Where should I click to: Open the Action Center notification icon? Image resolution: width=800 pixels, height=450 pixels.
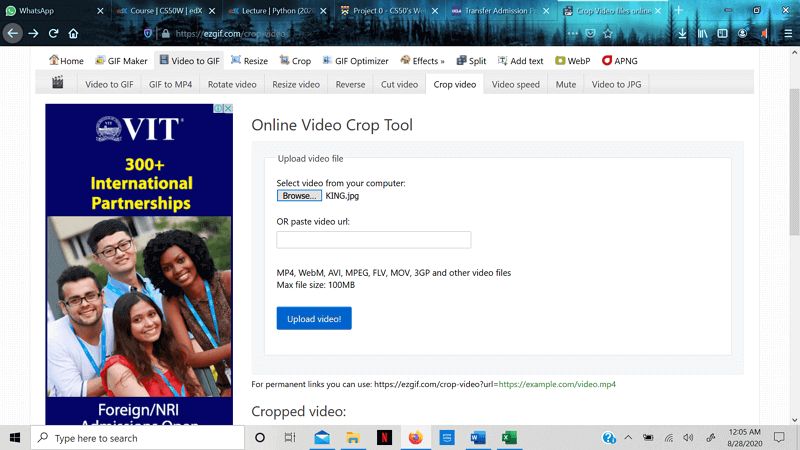pos(779,438)
